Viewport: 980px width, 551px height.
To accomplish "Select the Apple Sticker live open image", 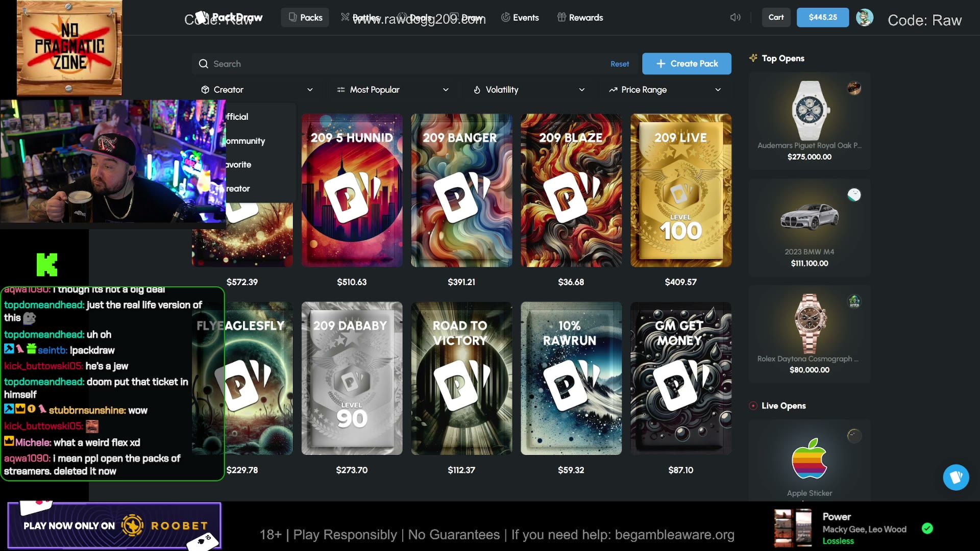I will [810, 458].
